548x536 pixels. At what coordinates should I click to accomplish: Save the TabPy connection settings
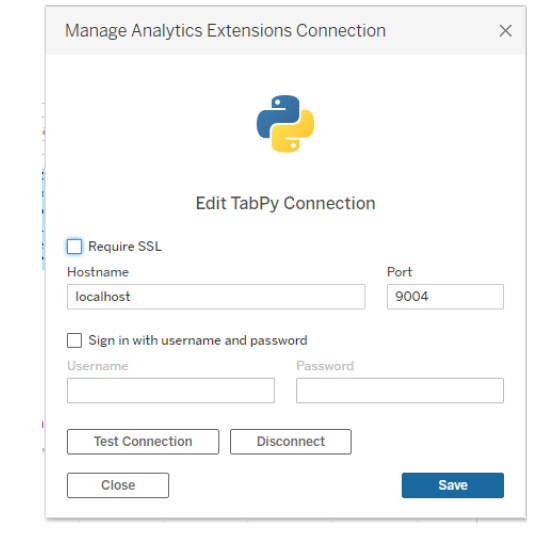(453, 485)
